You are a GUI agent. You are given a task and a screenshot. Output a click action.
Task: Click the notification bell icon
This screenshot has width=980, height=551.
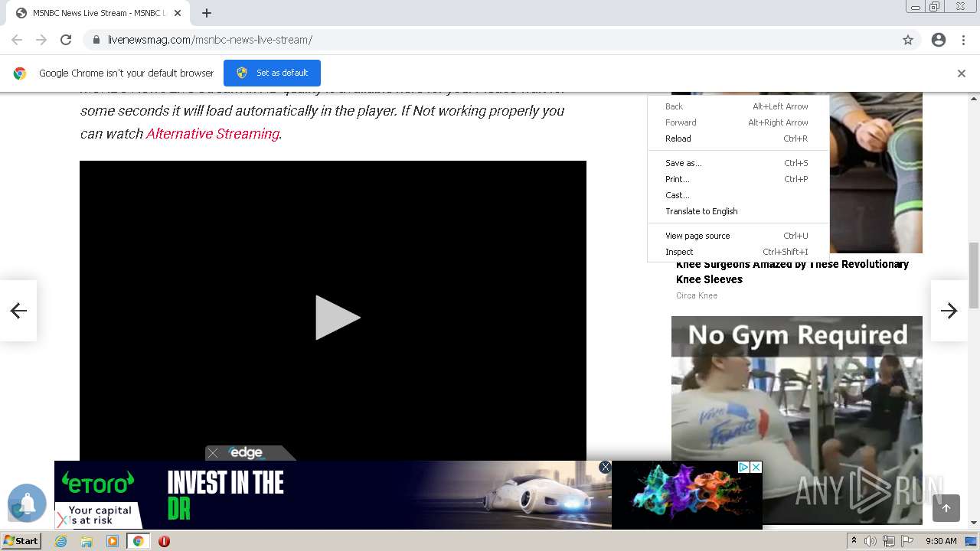27,503
